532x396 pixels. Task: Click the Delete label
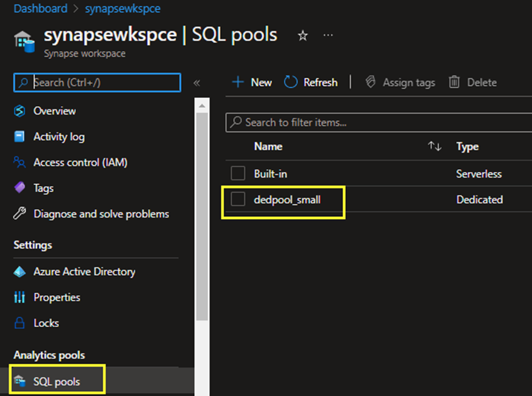pyautogui.click(x=482, y=82)
